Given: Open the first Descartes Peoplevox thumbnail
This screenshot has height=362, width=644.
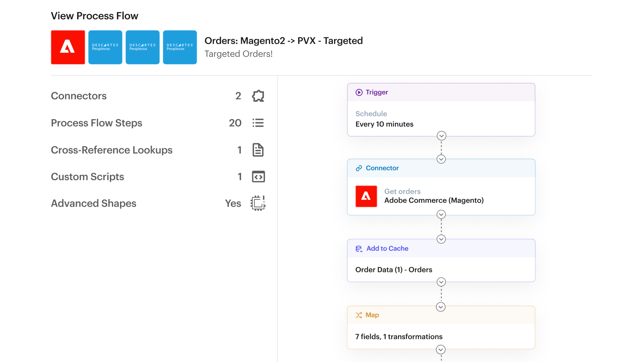Looking at the screenshot, I should 105,47.
